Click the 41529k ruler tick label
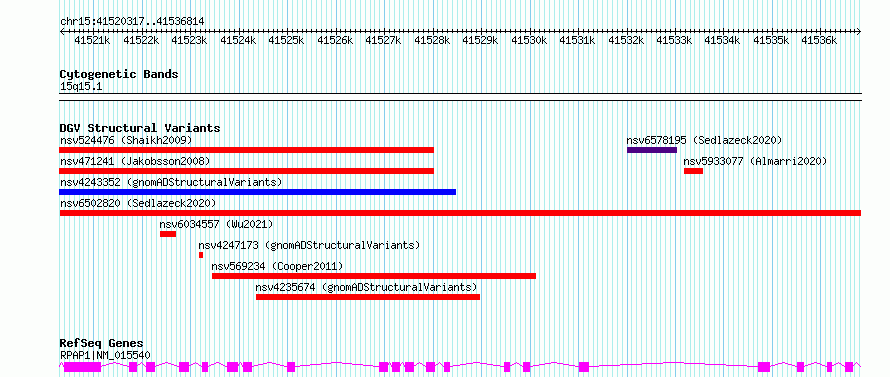This screenshot has width=890, height=377. [480, 41]
